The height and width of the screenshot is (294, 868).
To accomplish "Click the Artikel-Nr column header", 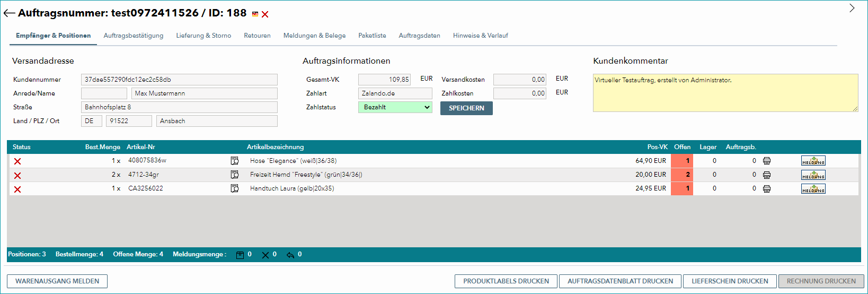I will click(x=141, y=147).
